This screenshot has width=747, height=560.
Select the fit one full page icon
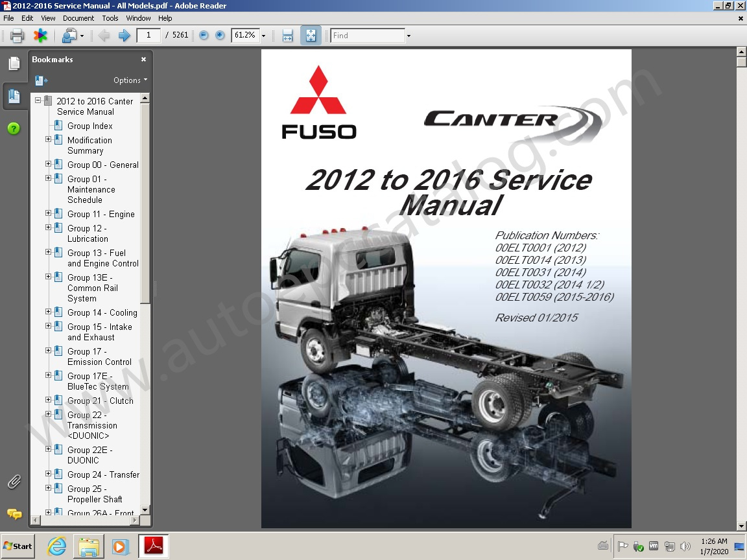click(x=311, y=35)
